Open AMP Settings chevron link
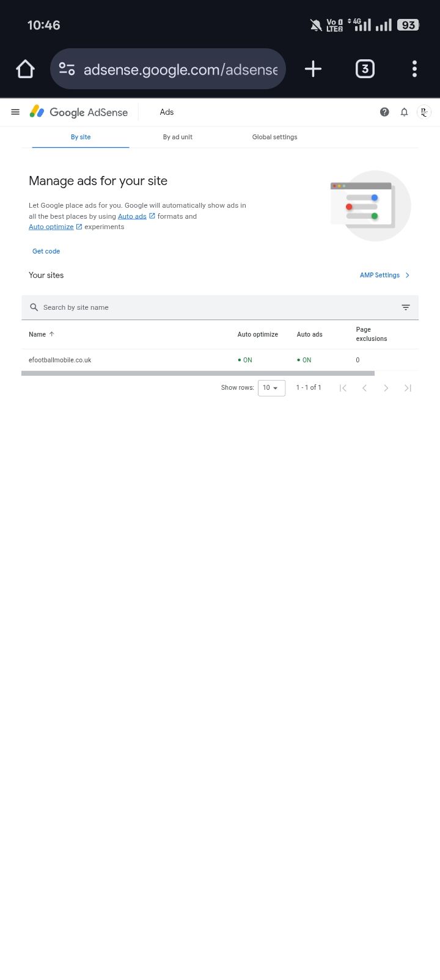 (x=384, y=276)
